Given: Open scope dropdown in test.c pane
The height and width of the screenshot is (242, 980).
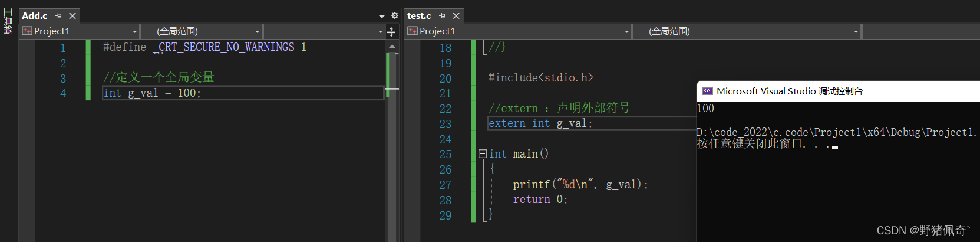Looking at the screenshot, I should coord(856,31).
